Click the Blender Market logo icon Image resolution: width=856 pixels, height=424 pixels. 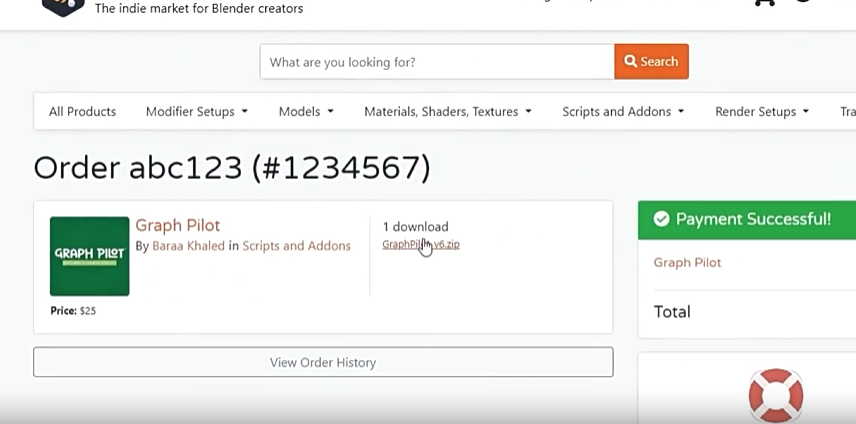[62, 6]
